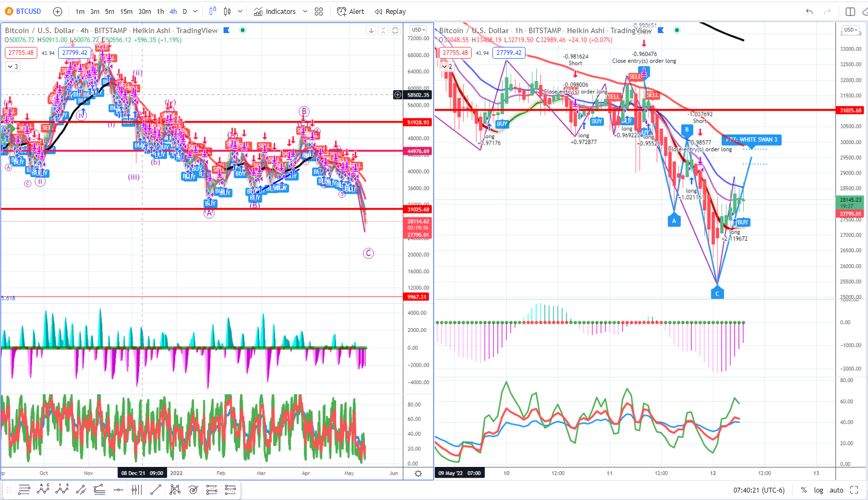This screenshot has width=868, height=500.
Task: Undo the last chart action
Action: coord(809,11)
